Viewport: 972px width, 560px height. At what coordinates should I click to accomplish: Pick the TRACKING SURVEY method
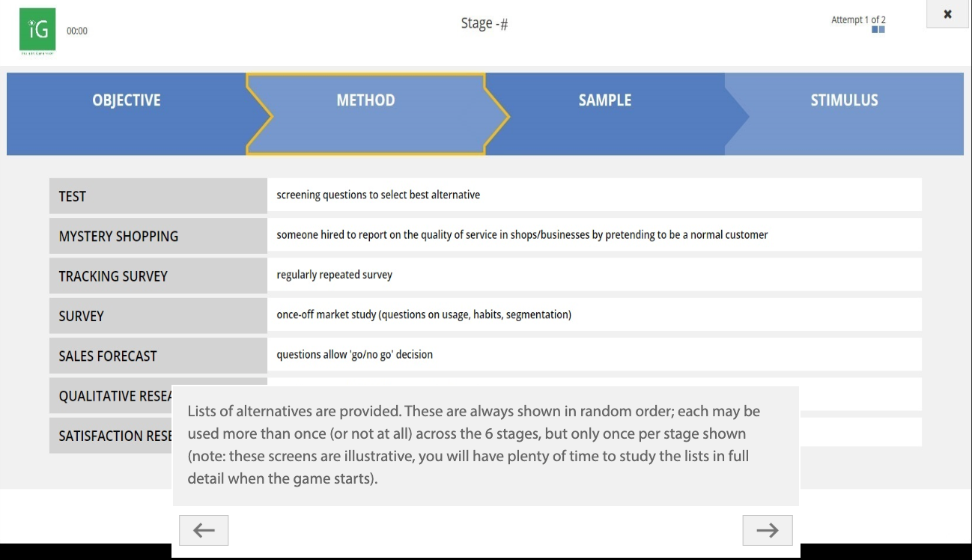click(x=113, y=276)
